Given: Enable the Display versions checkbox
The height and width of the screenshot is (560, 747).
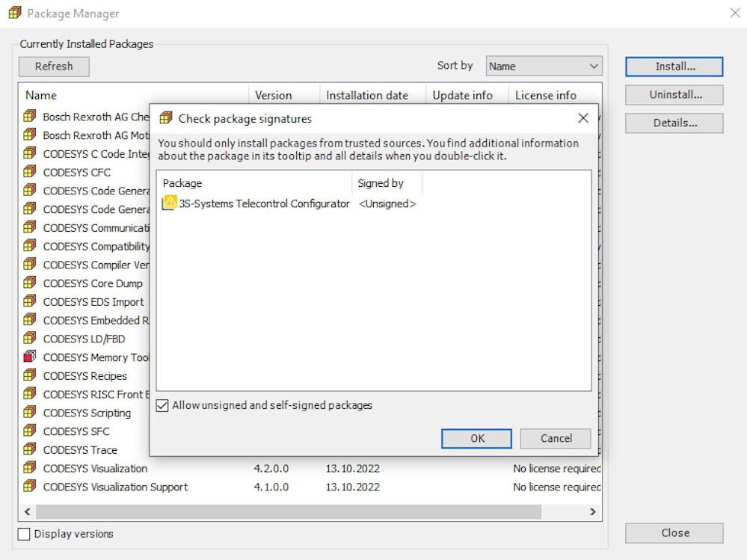Looking at the screenshot, I should coord(24,534).
